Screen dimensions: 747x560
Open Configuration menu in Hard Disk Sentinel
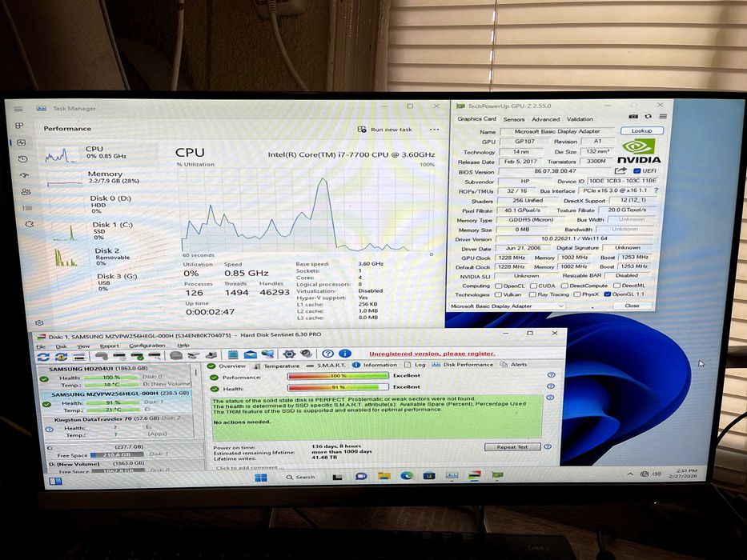[x=147, y=346]
